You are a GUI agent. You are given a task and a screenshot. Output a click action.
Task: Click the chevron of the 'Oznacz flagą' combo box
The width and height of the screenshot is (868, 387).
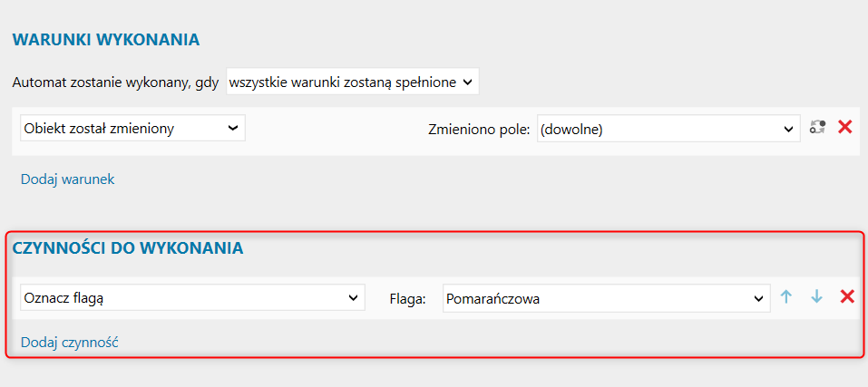pyautogui.click(x=353, y=298)
